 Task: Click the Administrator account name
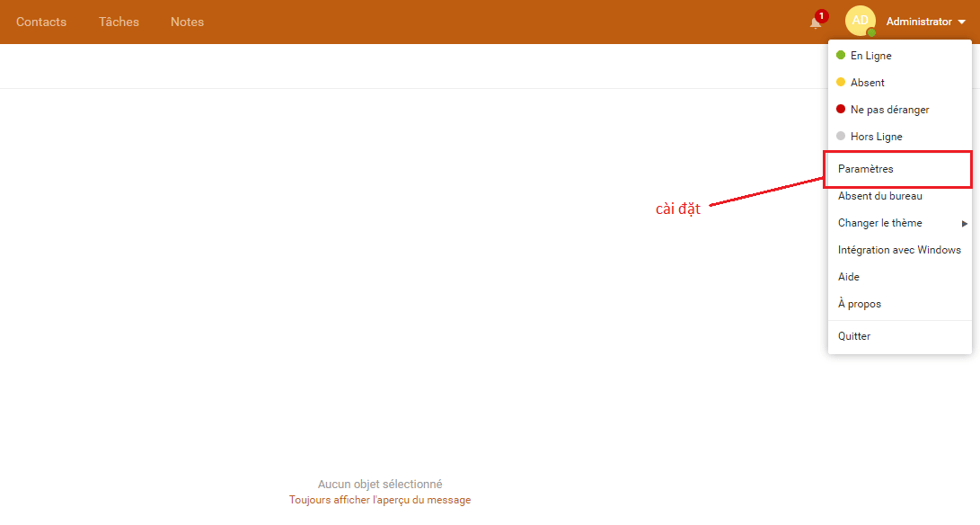[x=918, y=22]
